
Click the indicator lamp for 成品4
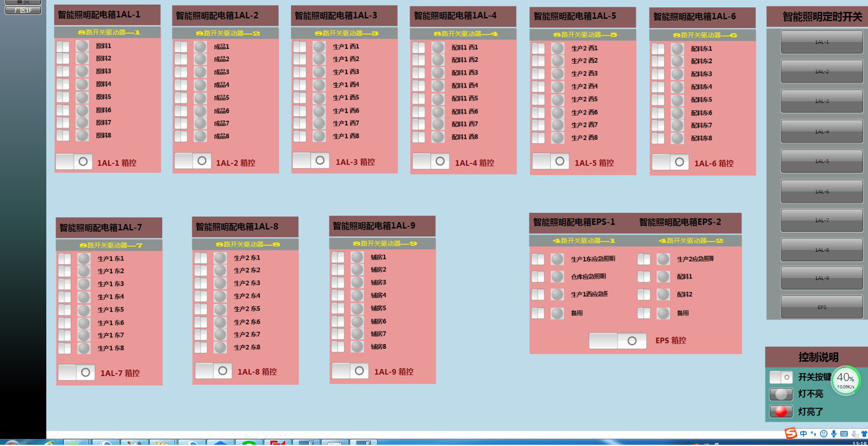200,85
